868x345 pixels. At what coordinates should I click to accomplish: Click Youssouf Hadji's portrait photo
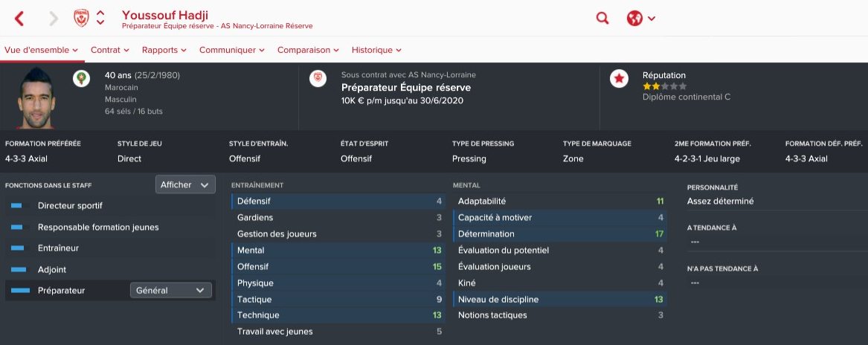coord(36,97)
